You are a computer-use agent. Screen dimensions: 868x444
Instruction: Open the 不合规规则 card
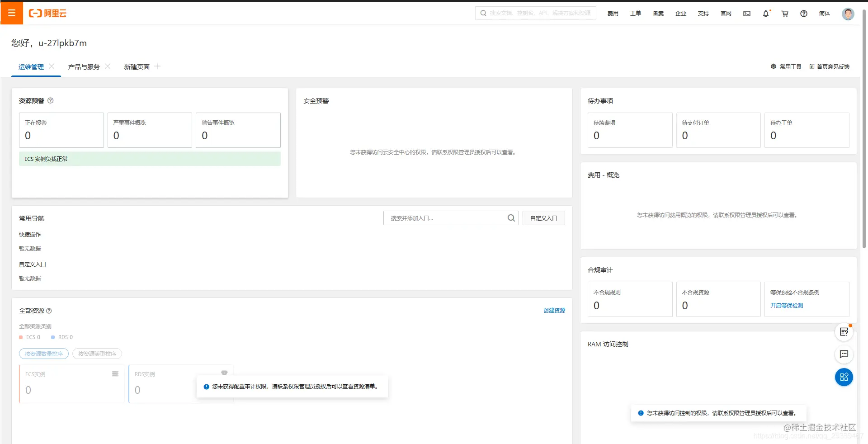click(630, 299)
